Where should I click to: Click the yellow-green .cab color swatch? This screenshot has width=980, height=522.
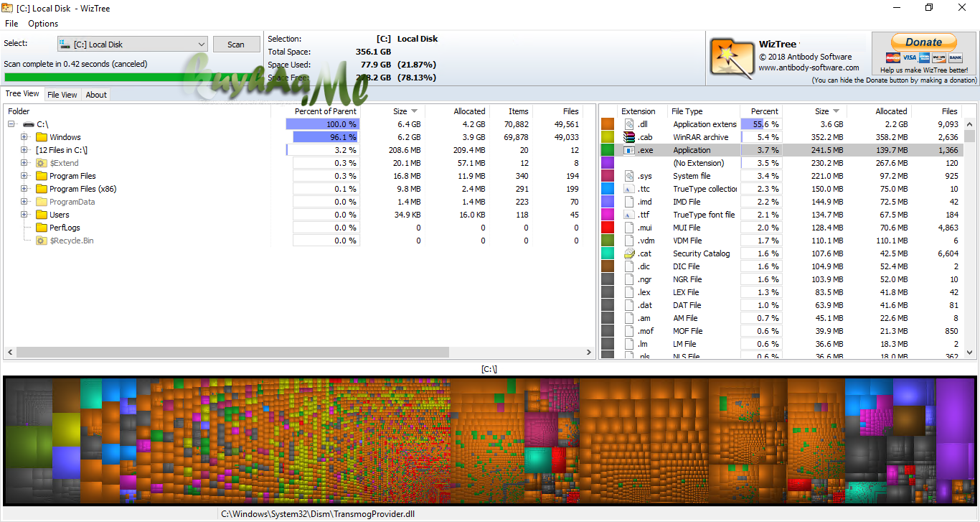click(x=608, y=137)
